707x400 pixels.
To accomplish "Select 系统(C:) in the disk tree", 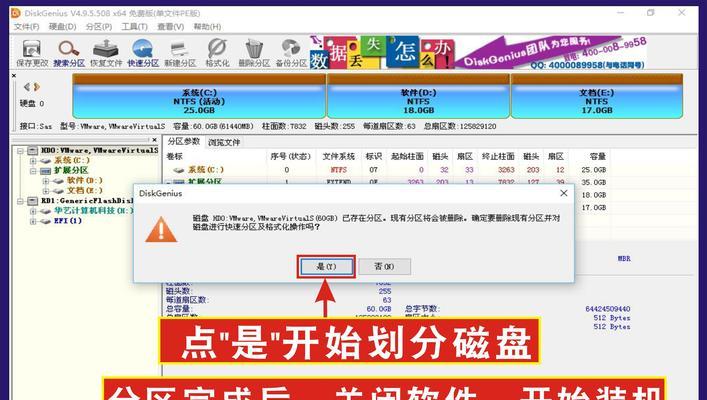I will (x=72, y=160).
